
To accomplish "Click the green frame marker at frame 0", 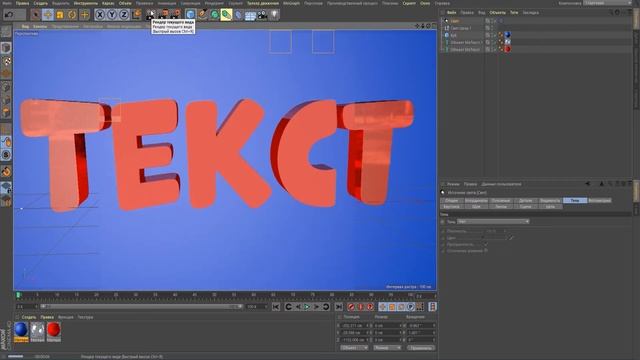I will (x=18, y=295).
